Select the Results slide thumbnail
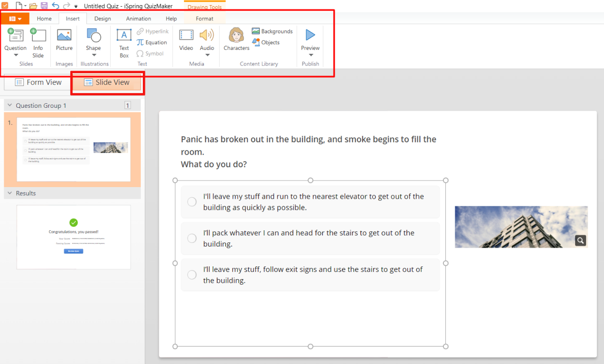Screen dimensions: 604x364 coord(74,237)
